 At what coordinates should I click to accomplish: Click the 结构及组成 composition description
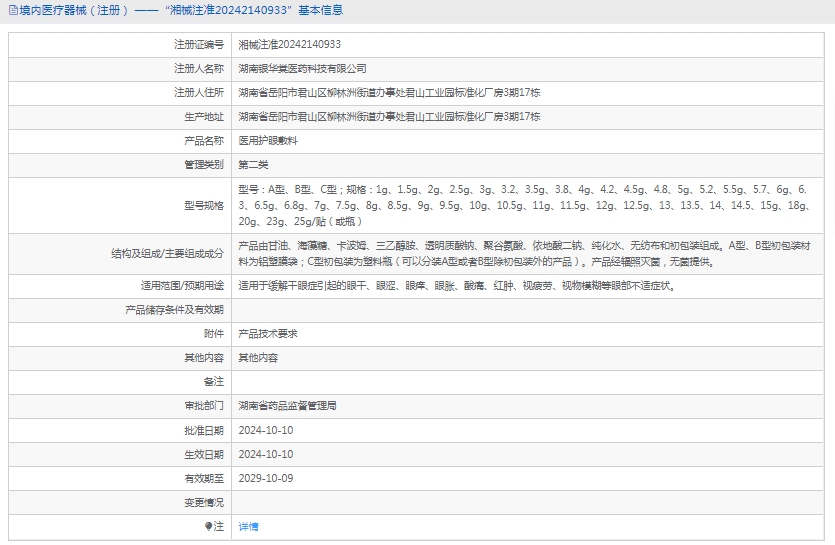click(x=522, y=253)
